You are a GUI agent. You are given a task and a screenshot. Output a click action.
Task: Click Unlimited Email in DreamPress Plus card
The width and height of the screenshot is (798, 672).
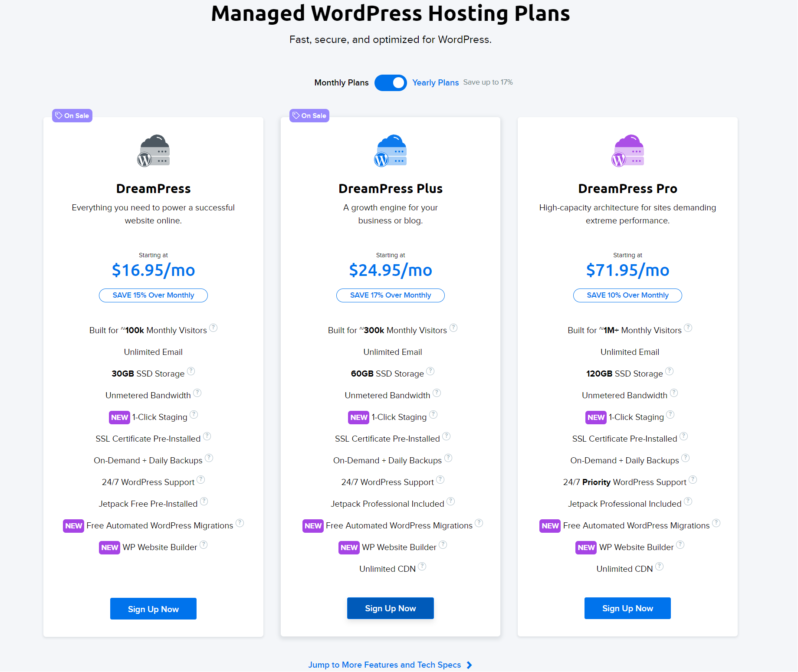pyautogui.click(x=393, y=352)
